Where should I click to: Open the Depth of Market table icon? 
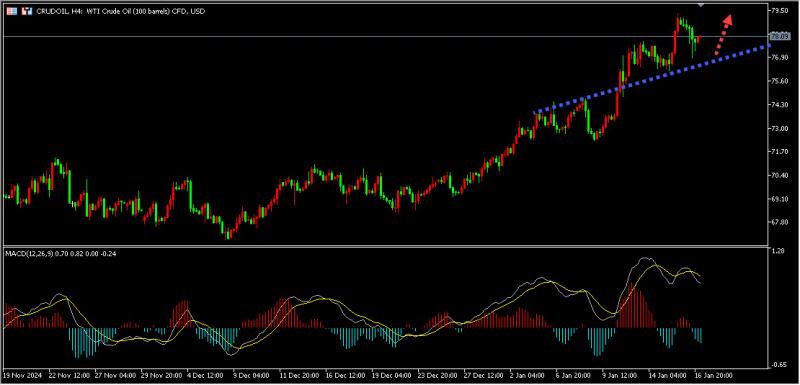[x=11, y=11]
